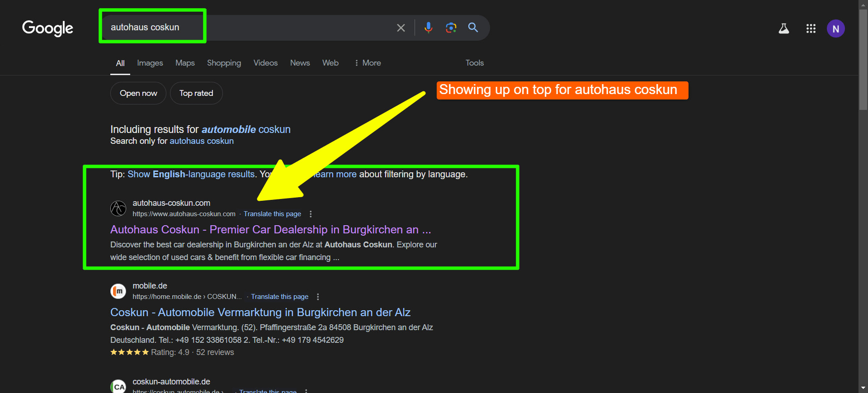
Task: Switch to the Images tab
Action: pos(150,63)
